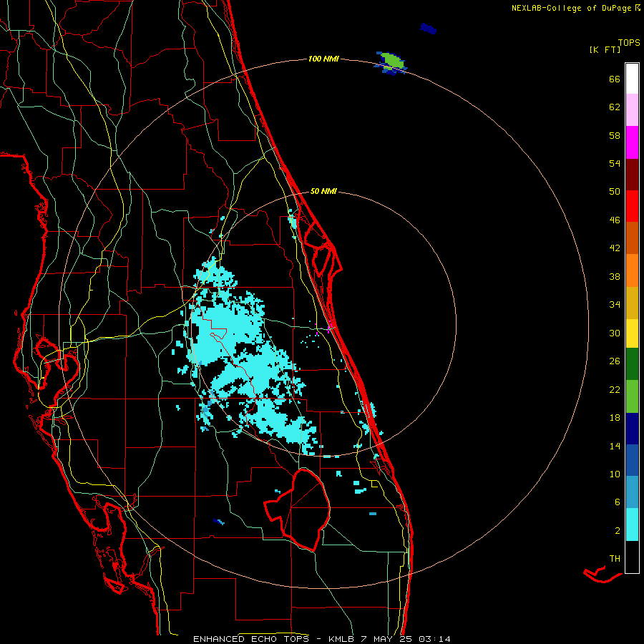Click the '58' scale value
This screenshot has height=644, width=644.
tap(615, 135)
